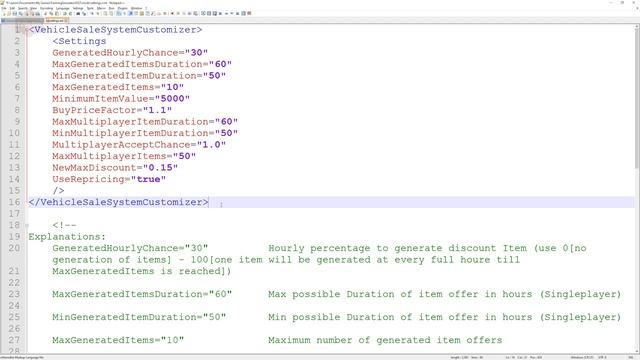640x360 pixels.
Task: Click the Paste toolbar icon
Action: (57, 13)
